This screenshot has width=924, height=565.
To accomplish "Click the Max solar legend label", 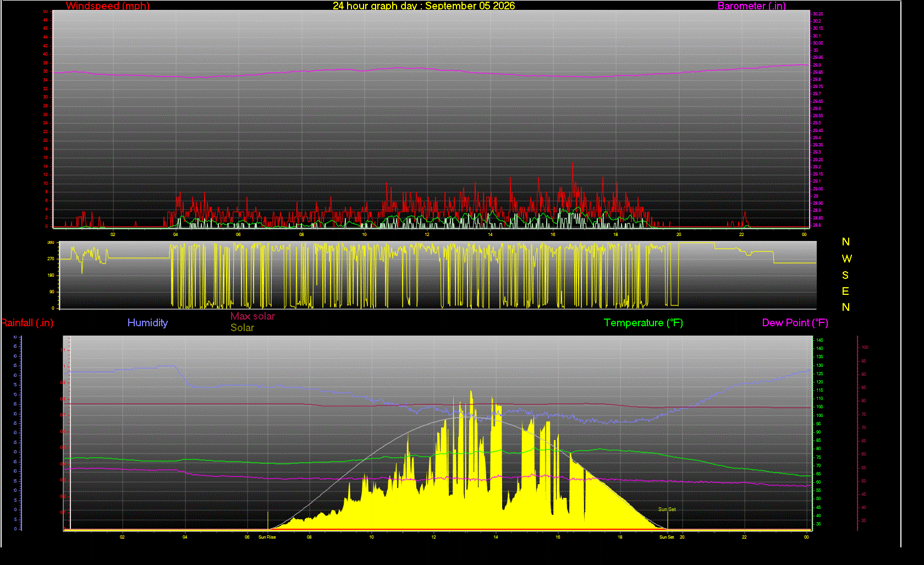I will [x=252, y=316].
